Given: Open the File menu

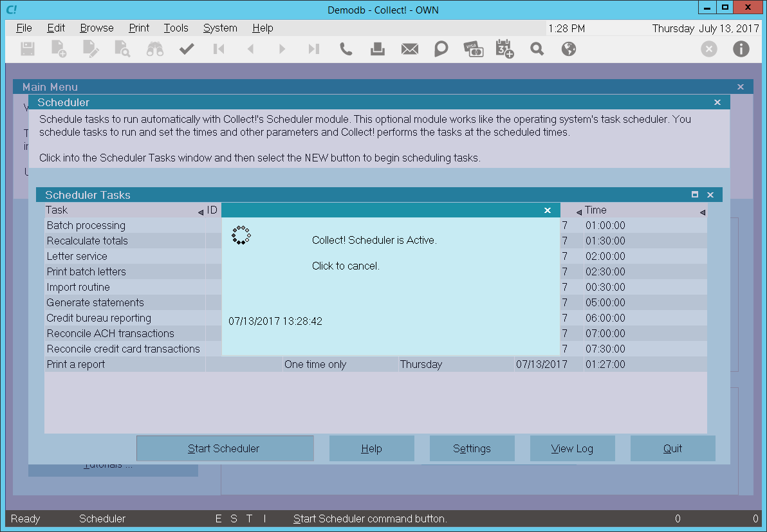Looking at the screenshot, I should coord(24,28).
